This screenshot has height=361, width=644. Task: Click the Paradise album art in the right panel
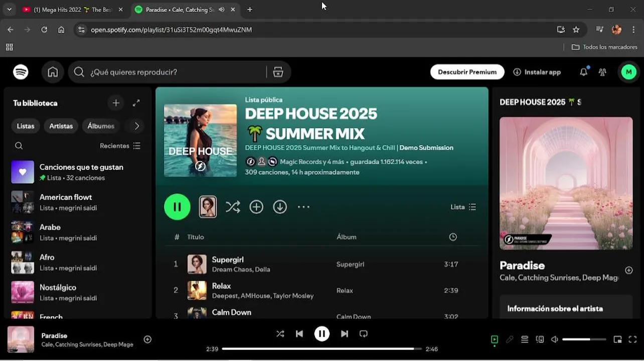pyautogui.click(x=566, y=184)
